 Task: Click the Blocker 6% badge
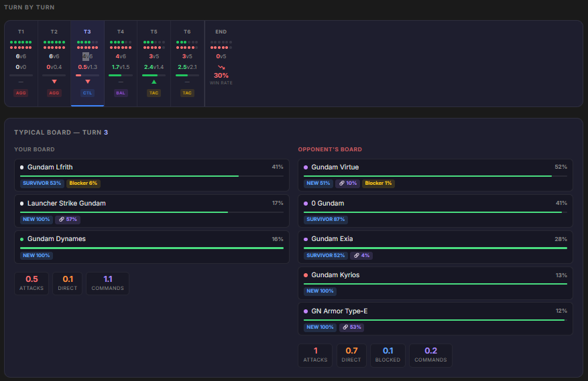point(83,183)
